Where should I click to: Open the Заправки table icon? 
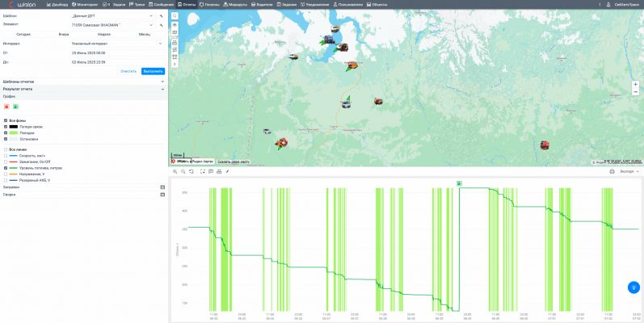162,187
